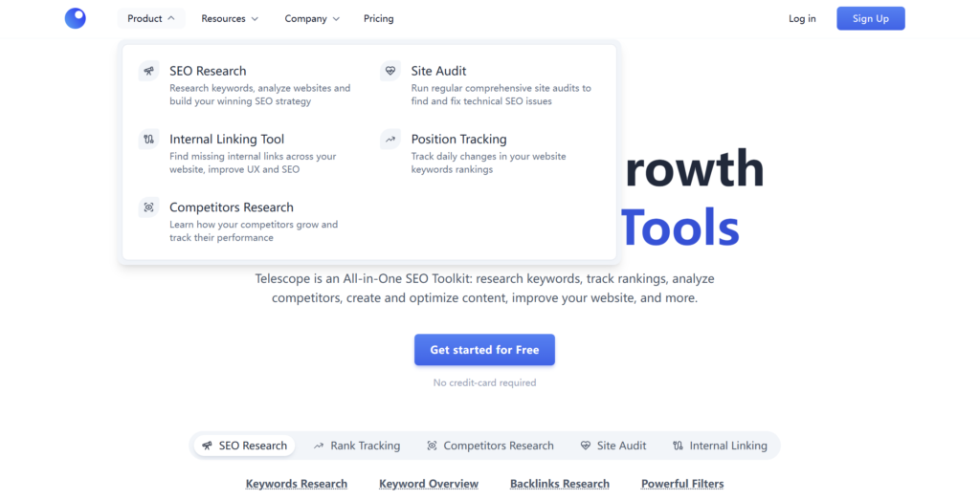Click the link icon beside Internal Linking Tool

[148, 139]
